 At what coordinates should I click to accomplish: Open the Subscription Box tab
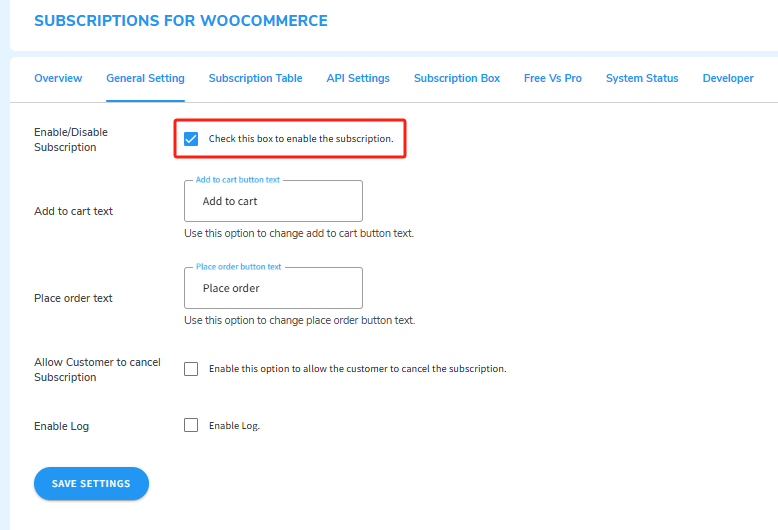(457, 78)
